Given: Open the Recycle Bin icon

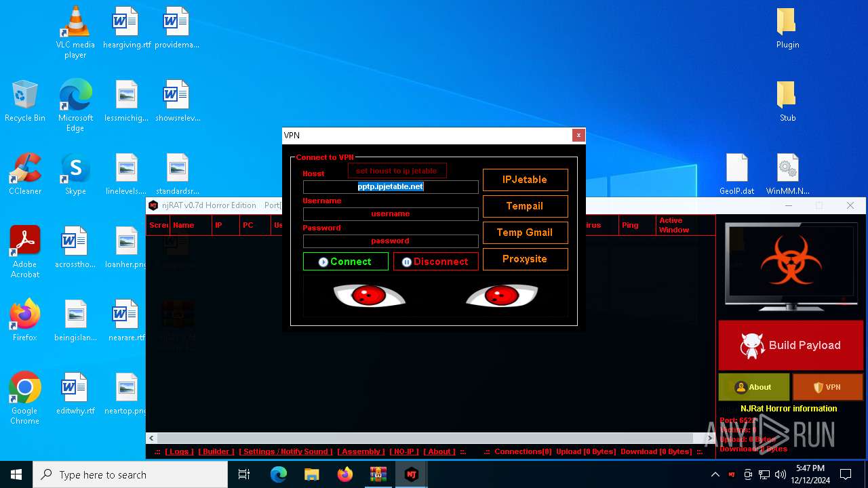Looking at the screenshot, I should [x=25, y=101].
